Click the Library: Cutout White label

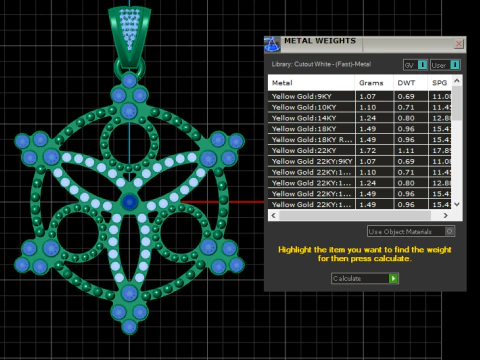click(x=321, y=64)
